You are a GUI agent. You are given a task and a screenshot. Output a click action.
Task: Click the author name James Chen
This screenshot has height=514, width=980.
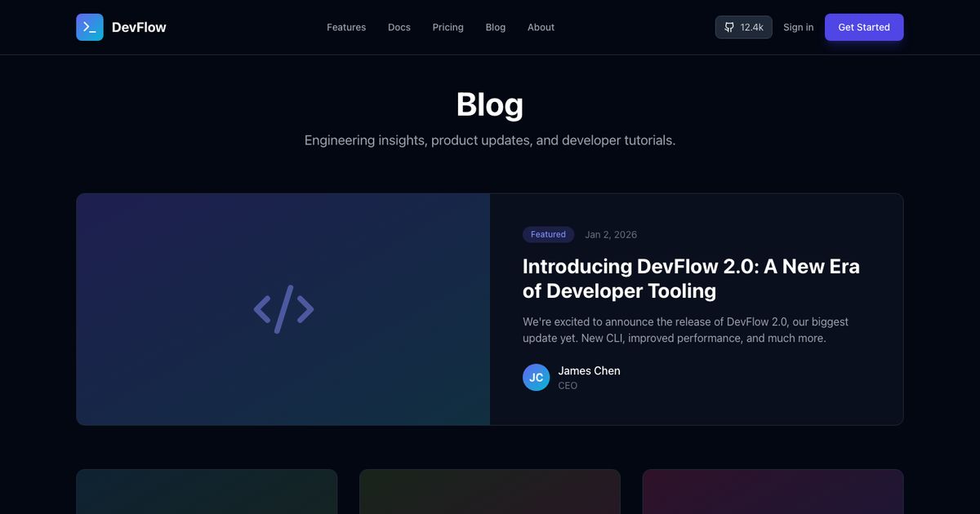pos(589,370)
